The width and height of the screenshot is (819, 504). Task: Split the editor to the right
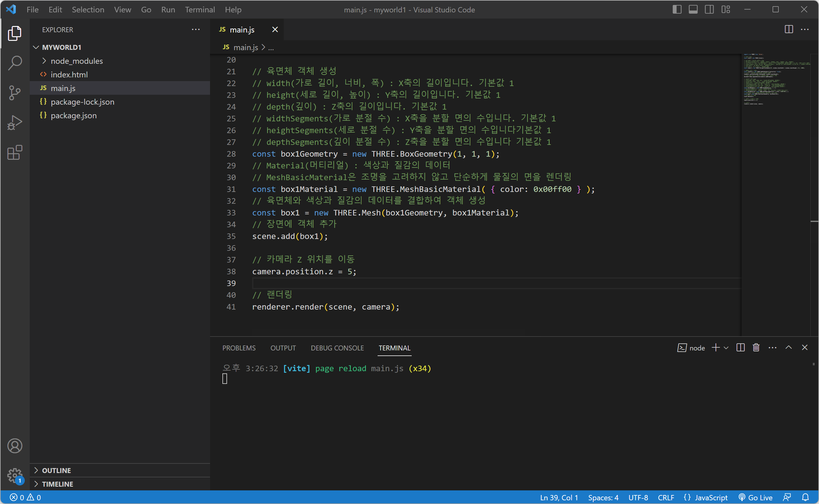click(x=789, y=29)
